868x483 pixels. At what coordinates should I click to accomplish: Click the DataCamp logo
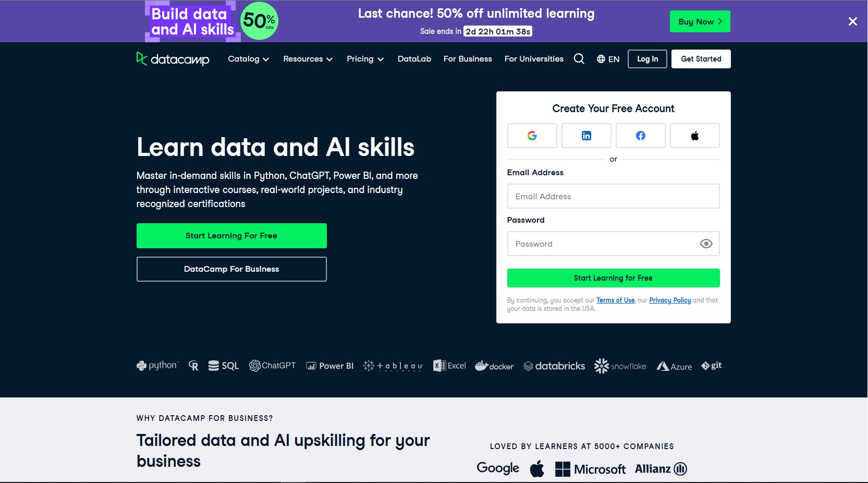(173, 59)
